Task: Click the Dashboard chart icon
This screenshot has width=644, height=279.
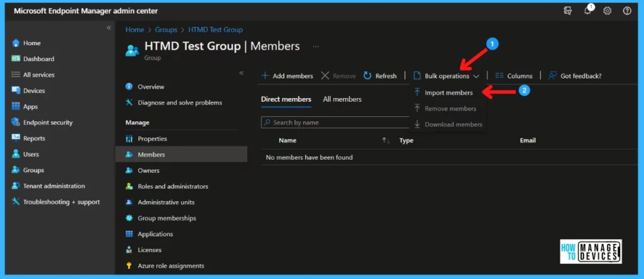Action: click(x=16, y=58)
